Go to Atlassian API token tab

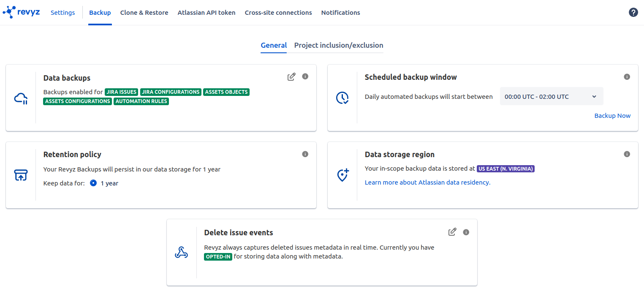coord(207,13)
